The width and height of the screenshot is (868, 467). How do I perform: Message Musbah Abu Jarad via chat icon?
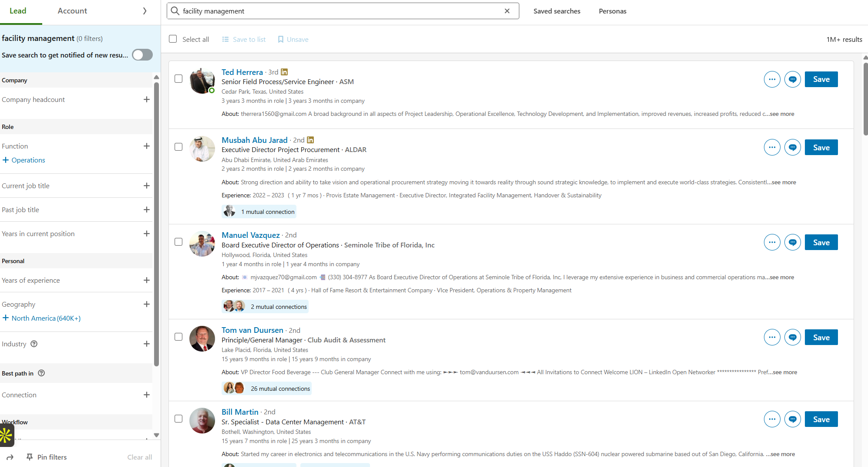click(x=792, y=148)
